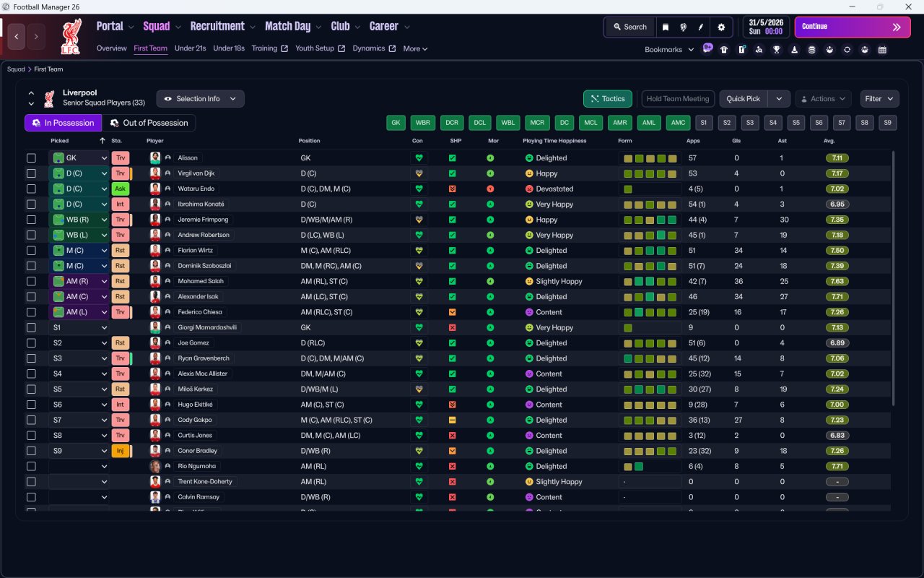The height and width of the screenshot is (578, 924).
Task: Tick the checkbox for Alisson
Action: 31,158
